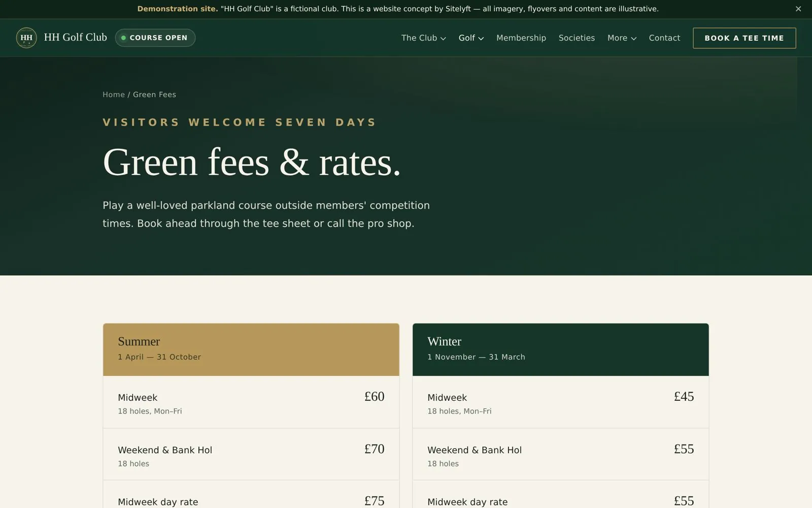
Task: Select the Winter rate card header
Action: click(561, 350)
